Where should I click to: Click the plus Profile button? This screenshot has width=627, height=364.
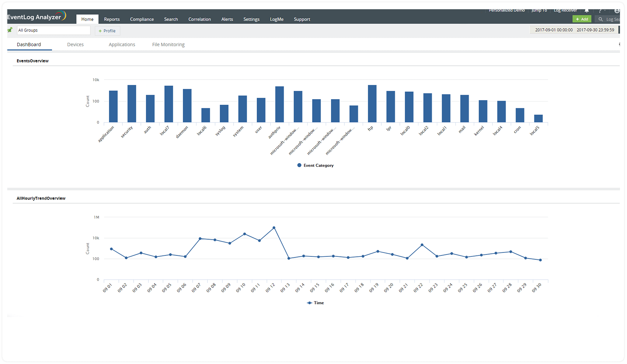coord(107,31)
